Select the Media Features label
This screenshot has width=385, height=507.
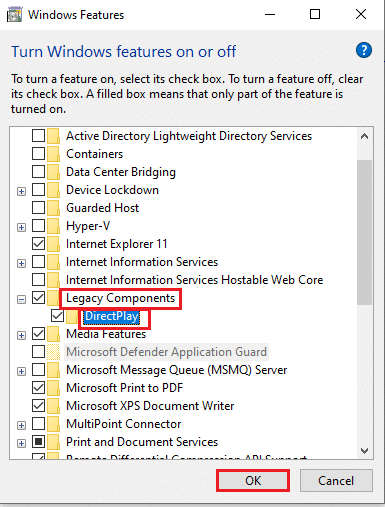pyautogui.click(x=106, y=334)
